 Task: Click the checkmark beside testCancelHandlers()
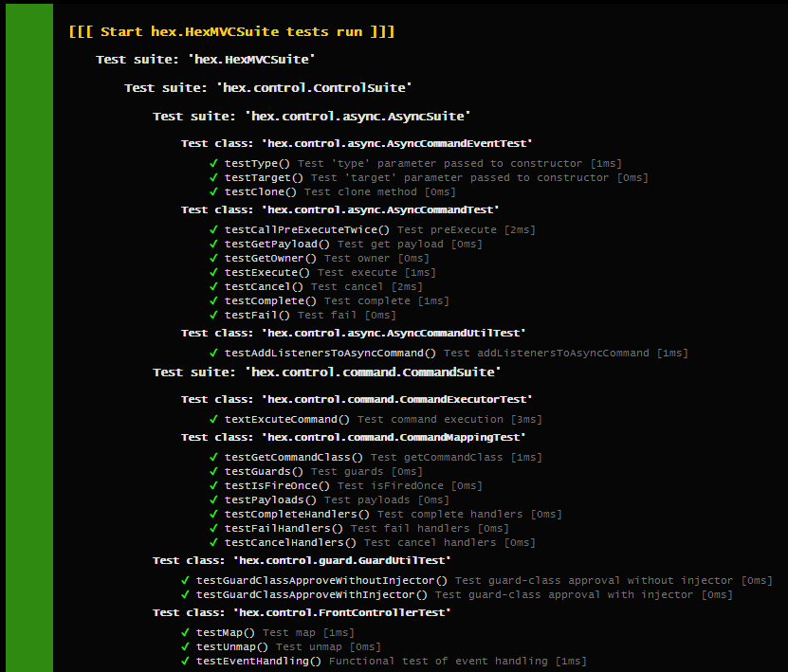coord(213,542)
